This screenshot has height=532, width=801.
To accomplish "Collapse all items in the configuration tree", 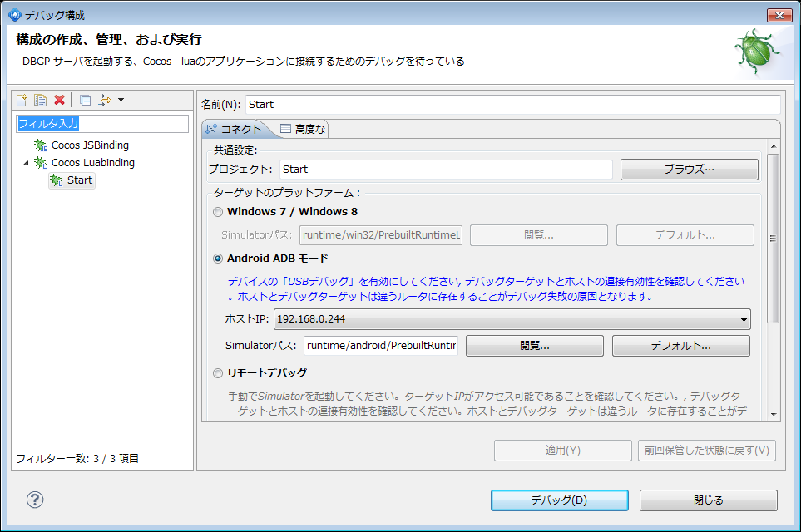I will tap(84, 100).
